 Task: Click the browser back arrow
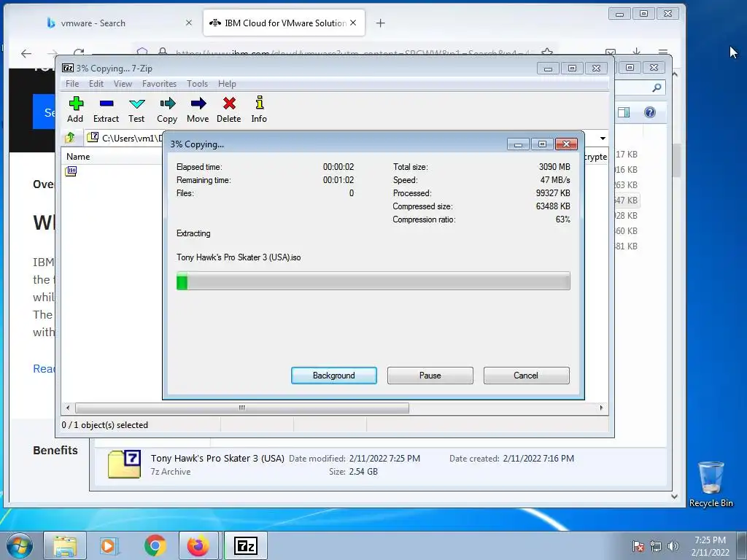tap(26, 53)
